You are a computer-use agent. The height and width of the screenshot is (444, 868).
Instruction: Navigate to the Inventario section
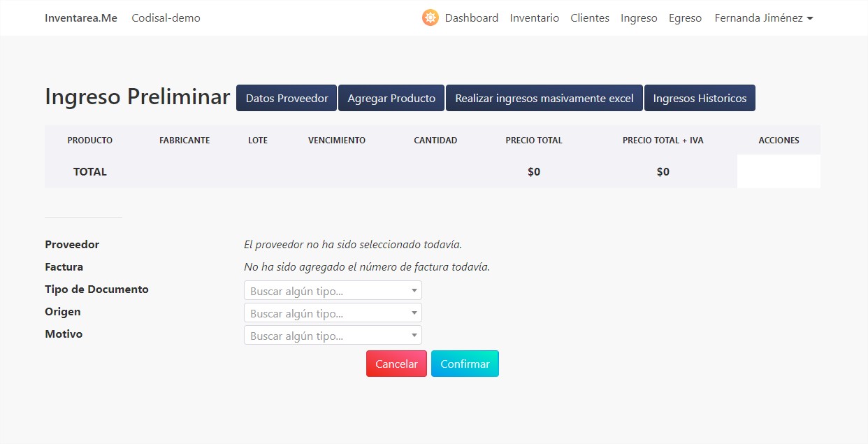pos(535,17)
